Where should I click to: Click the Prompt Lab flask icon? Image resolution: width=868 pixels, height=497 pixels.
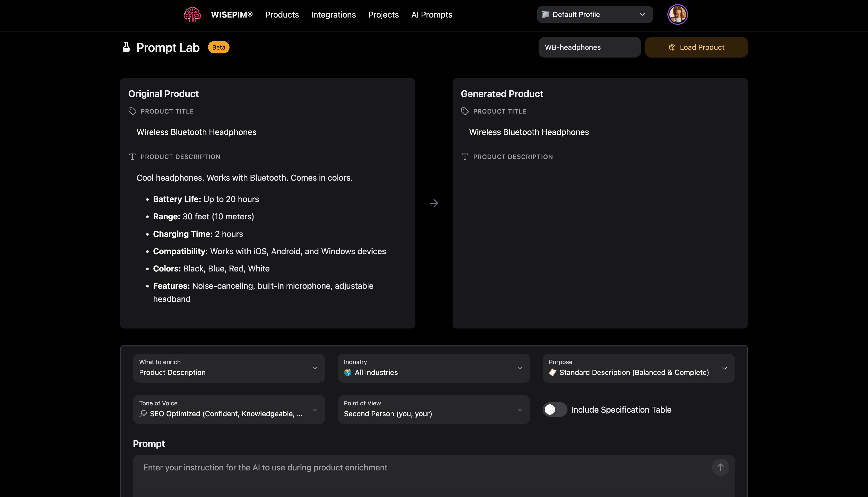click(x=126, y=47)
